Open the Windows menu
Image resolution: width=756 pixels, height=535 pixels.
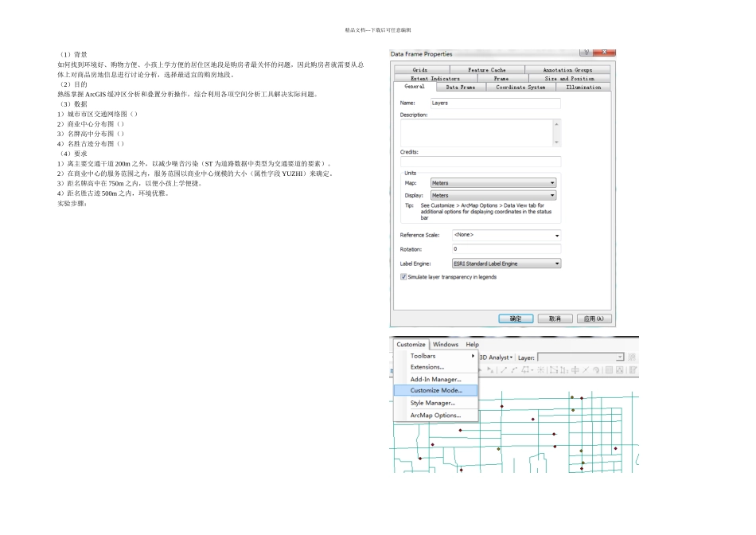pos(446,345)
